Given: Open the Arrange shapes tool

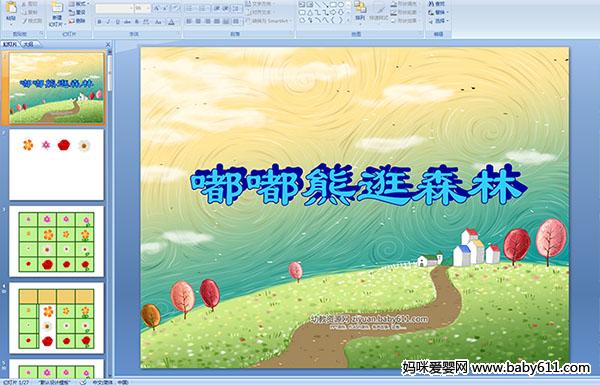Looking at the screenshot, I should [360, 10].
